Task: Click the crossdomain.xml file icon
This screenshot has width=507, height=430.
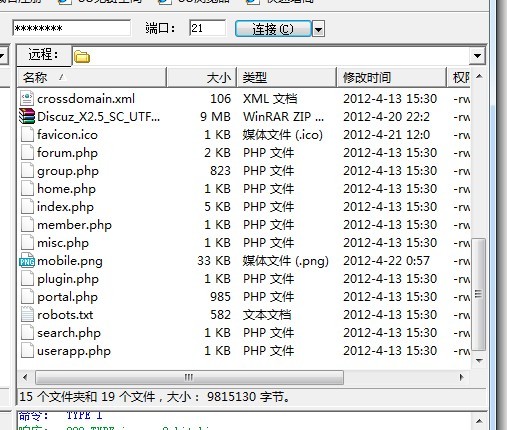Action: (27, 99)
